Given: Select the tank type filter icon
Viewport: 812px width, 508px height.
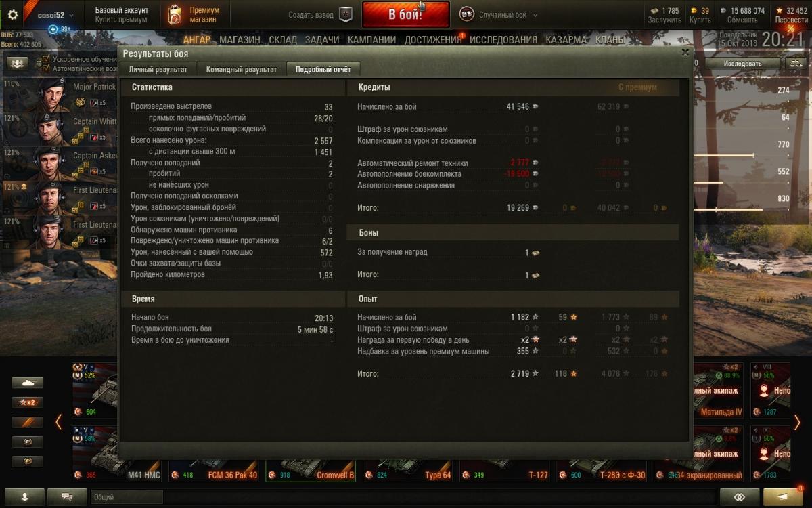Looking at the screenshot, I should coord(27,383).
